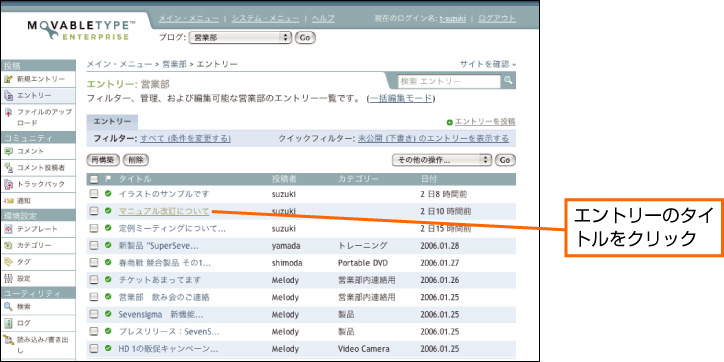
Task: Click the タグ tag icon
Action: [8, 262]
